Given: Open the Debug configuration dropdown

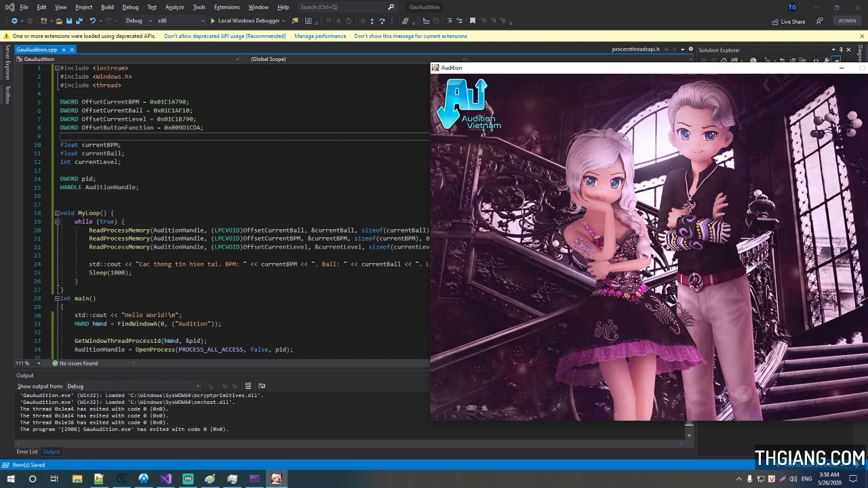Looking at the screenshot, I should (139, 21).
